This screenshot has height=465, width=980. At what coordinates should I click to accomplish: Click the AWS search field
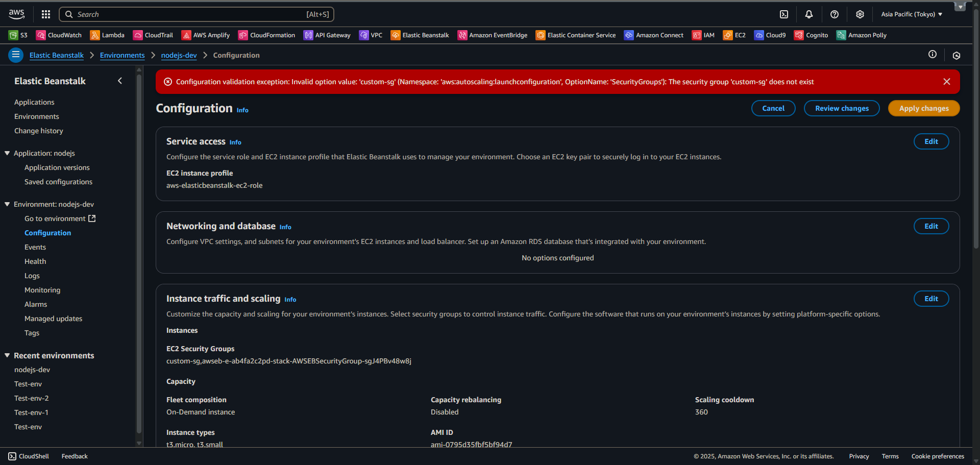click(197, 14)
